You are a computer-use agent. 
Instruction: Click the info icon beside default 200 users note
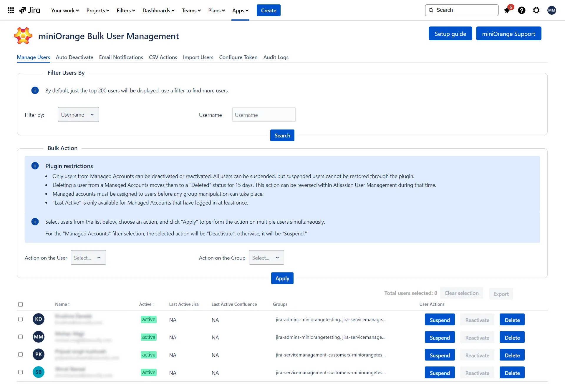click(35, 90)
